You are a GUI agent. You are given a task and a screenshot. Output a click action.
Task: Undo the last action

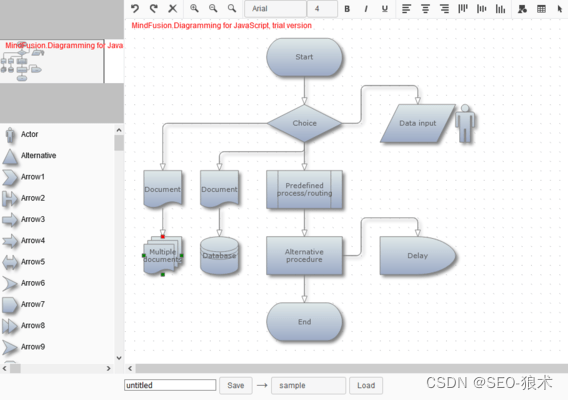[135, 8]
